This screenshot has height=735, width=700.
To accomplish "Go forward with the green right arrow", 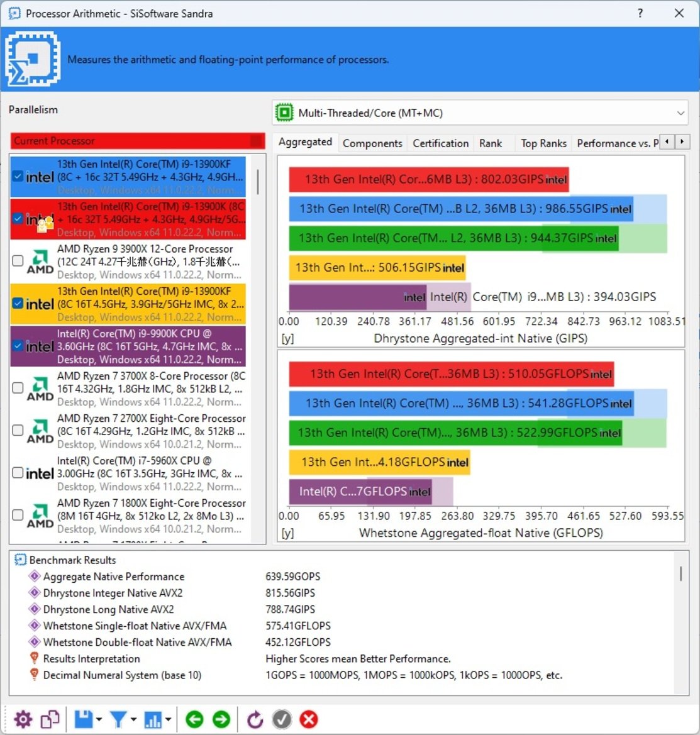I will click(x=221, y=719).
